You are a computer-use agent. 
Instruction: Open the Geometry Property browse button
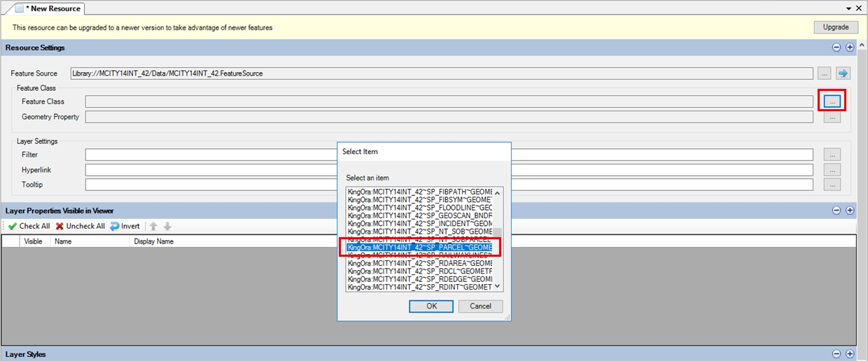click(832, 117)
